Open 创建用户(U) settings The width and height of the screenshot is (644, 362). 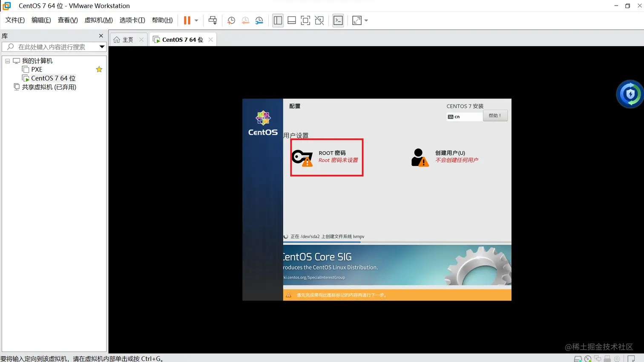445,157
